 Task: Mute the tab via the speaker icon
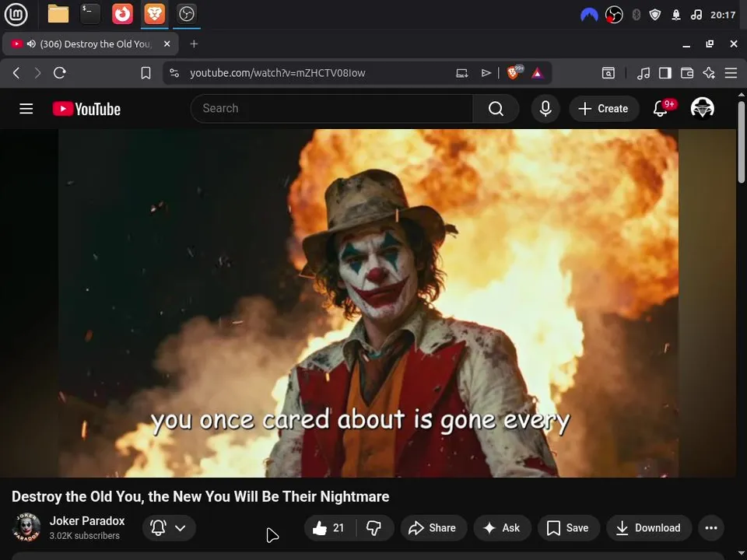31,44
